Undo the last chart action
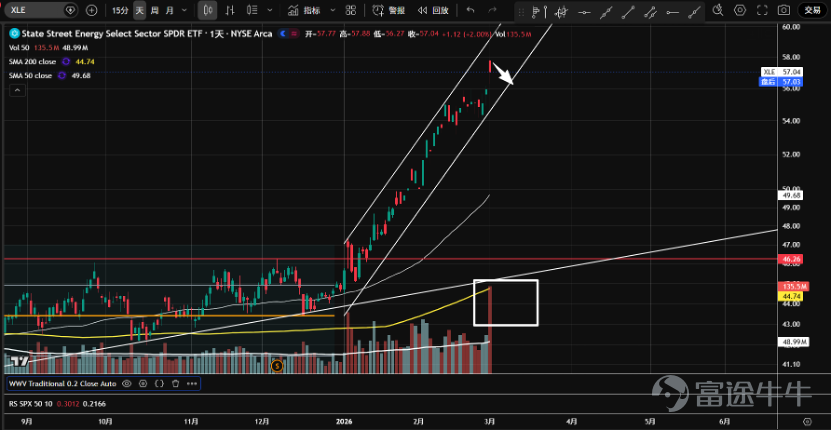The width and height of the screenshot is (832, 430). (470, 10)
